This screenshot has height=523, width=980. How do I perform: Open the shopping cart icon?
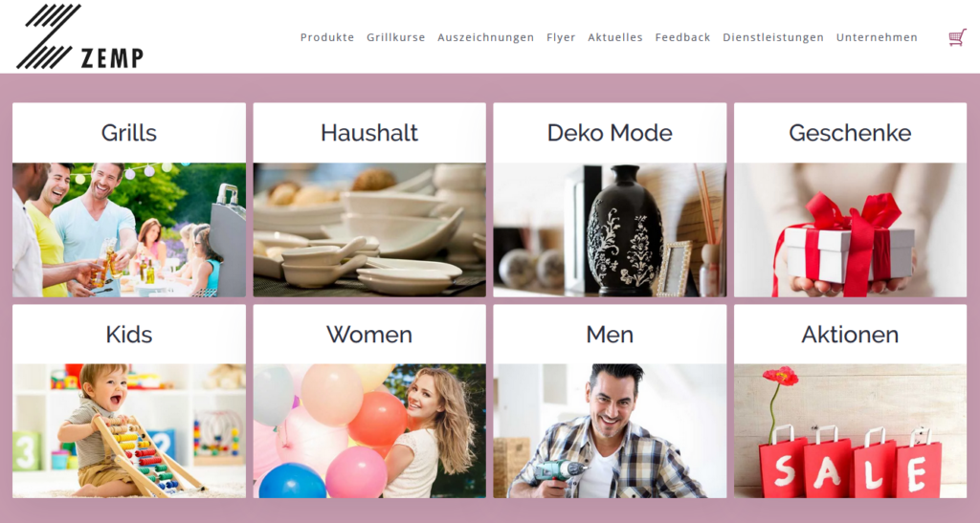tap(957, 37)
